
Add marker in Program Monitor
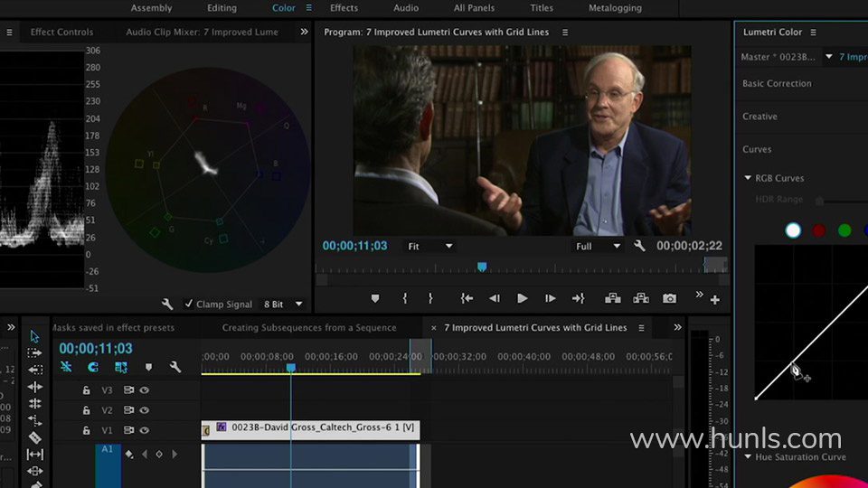click(375, 298)
